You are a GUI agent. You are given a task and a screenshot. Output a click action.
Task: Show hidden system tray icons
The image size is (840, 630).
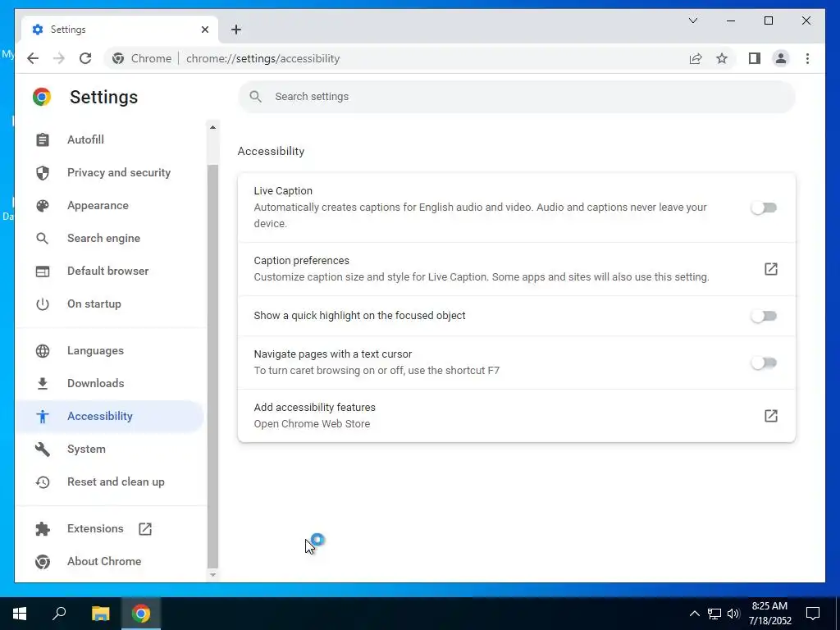point(694,614)
